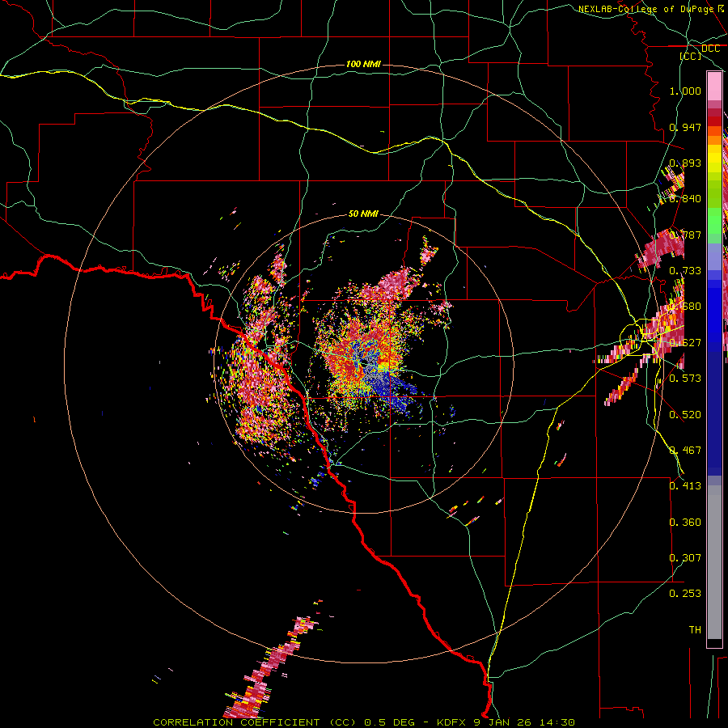Click the TH threshold label on scale

click(695, 630)
